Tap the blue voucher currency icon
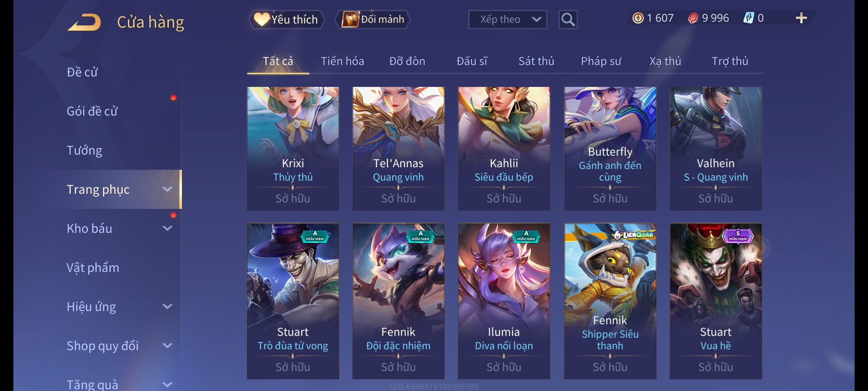868x391 pixels. tap(748, 18)
